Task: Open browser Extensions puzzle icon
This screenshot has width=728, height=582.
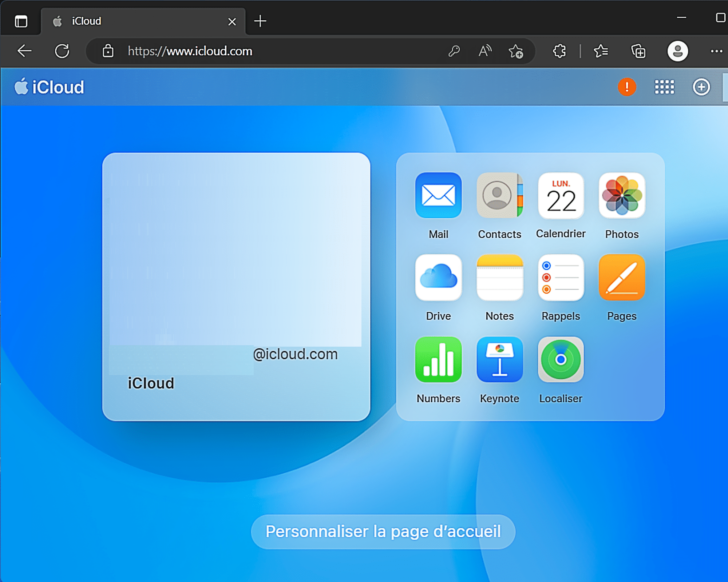Action: (559, 51)
